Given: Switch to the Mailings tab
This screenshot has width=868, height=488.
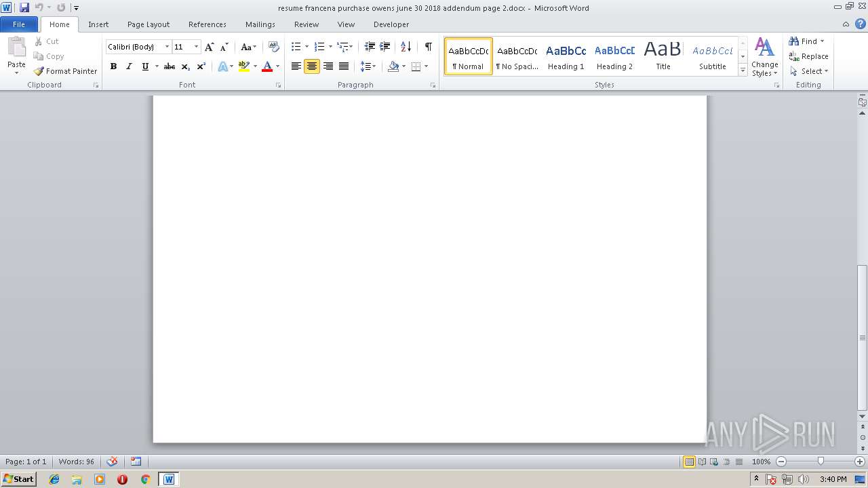Looking at the screenshot, I should [x=260, y=24].
